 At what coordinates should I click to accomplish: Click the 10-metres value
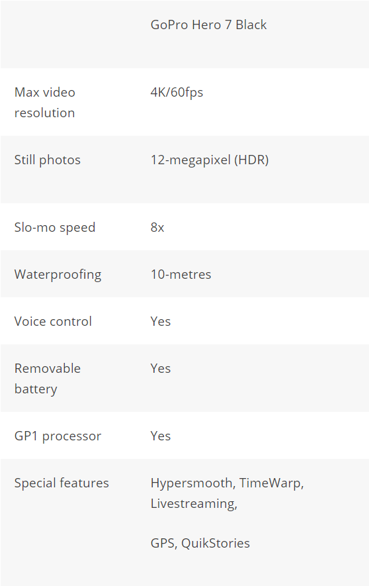[181, 275]
